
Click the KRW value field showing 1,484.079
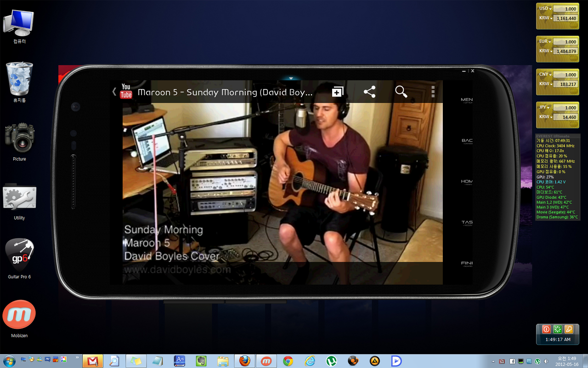[x=565, y=51]
